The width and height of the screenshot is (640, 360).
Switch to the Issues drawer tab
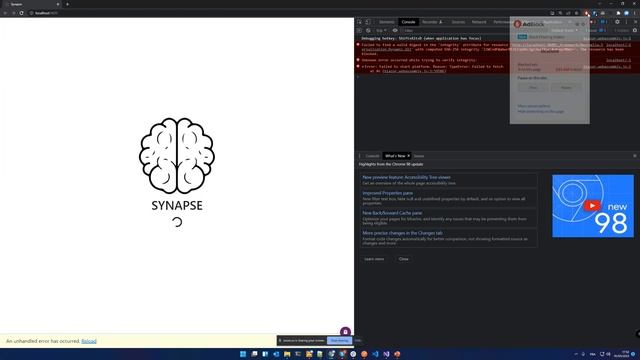click(x=419, y=156)
